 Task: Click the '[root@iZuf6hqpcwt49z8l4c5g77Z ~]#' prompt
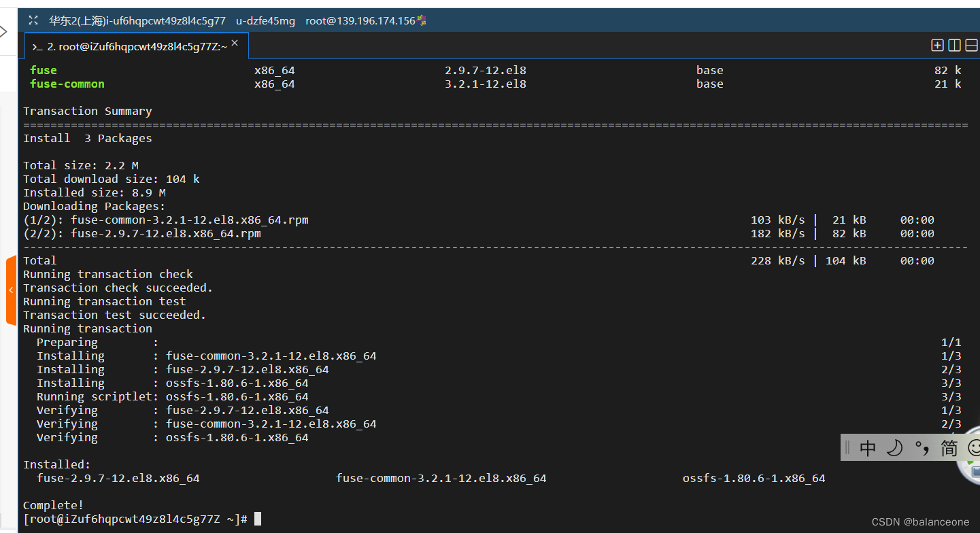click(x=135, y=519)
